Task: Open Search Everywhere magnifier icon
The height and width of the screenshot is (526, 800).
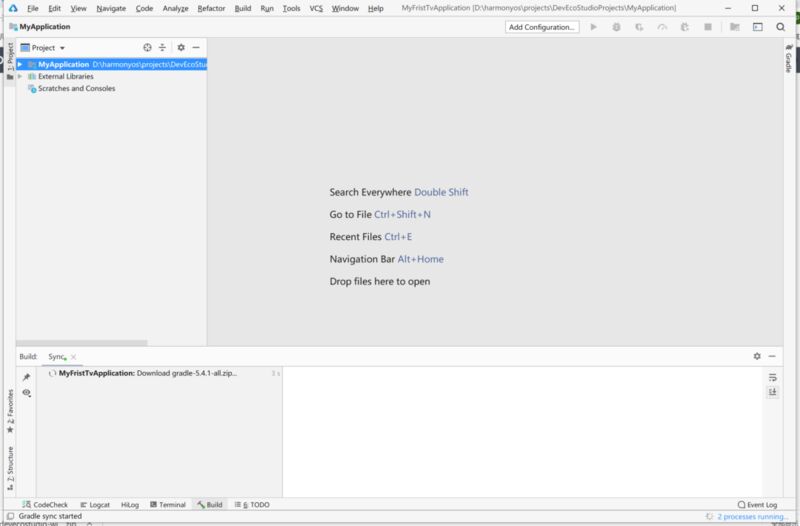Action: 780,27
